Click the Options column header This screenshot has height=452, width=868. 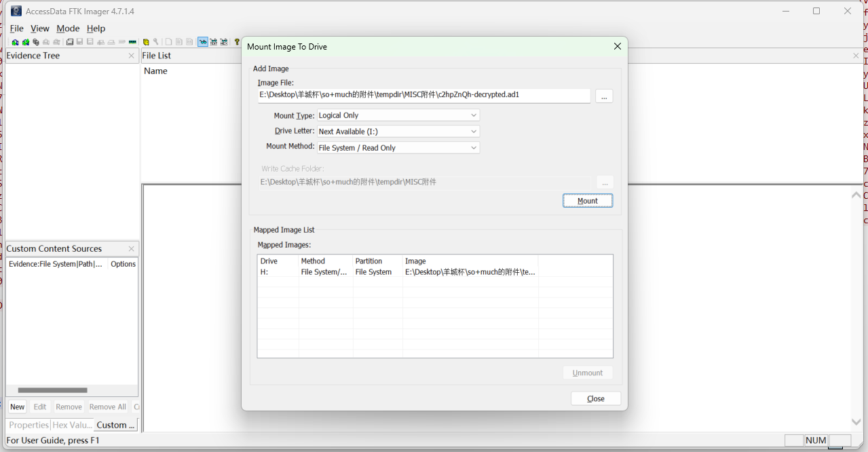coord(123,264)
